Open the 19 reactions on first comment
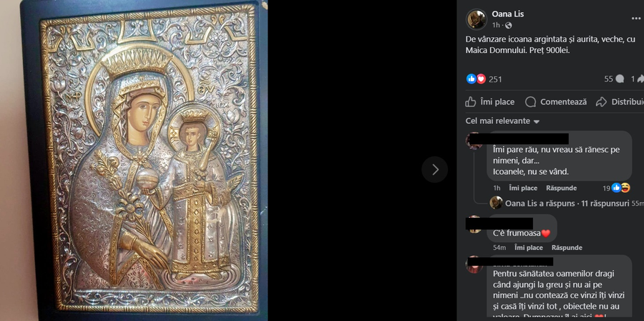The height and width of the screenshot is (321, 644). pos(616,188)
